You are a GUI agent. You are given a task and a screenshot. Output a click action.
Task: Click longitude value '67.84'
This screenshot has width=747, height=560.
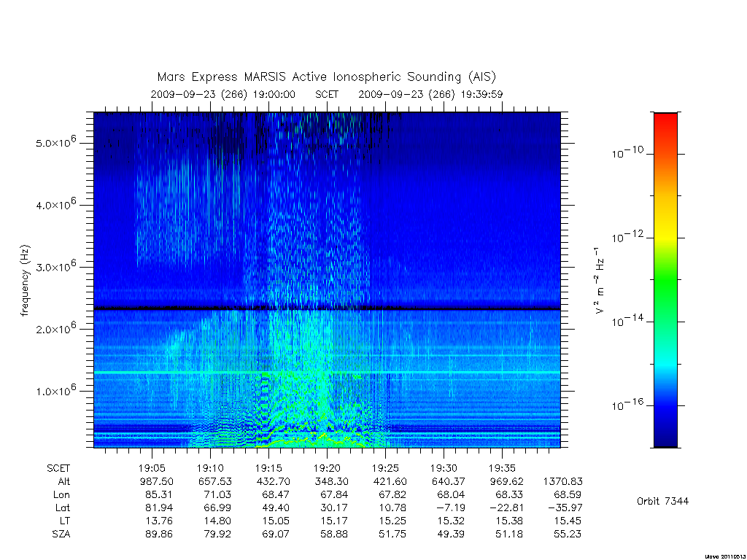pyautogui.click(x=334, y=495)
